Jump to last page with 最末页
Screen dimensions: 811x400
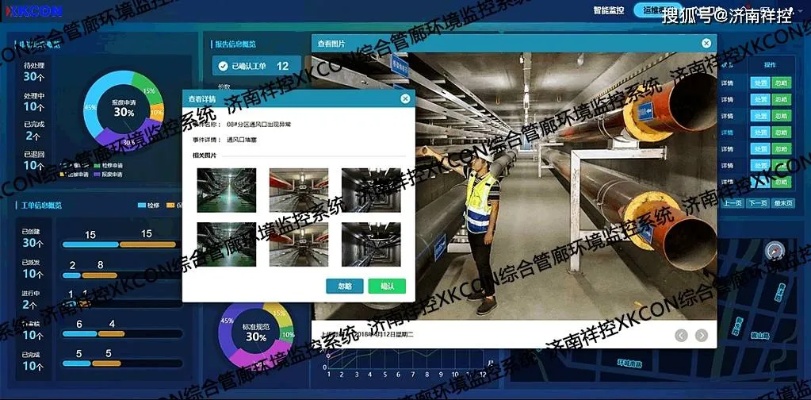pyautogui.click(x=783, y=203)
